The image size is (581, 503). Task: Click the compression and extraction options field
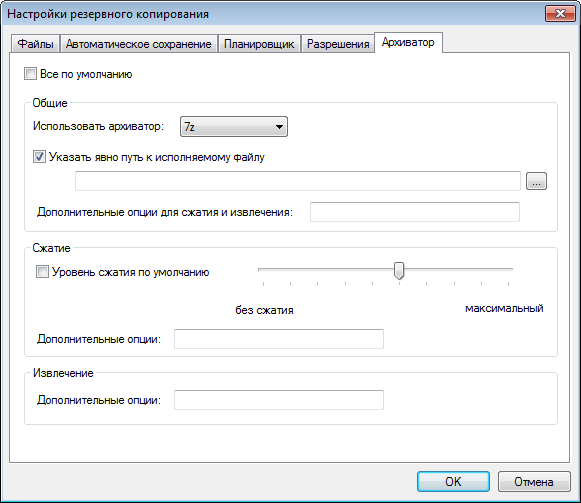coord(415,212)
